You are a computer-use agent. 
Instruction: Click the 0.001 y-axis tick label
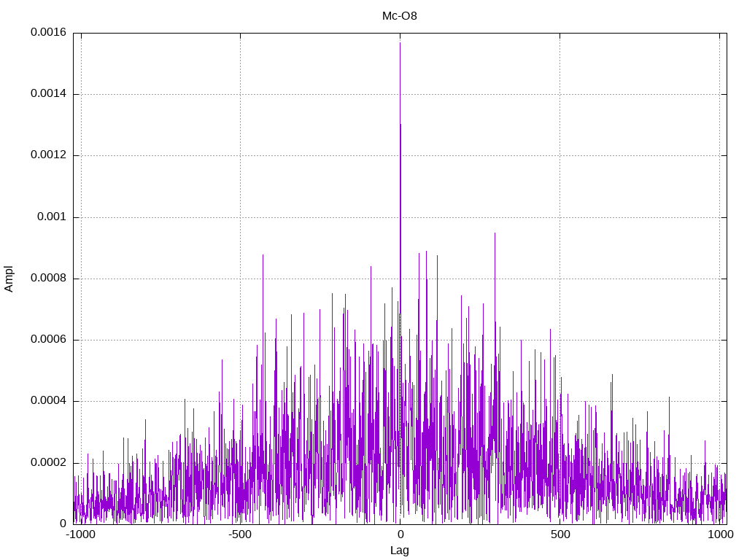pyautogui.click(x=52, y=217)
